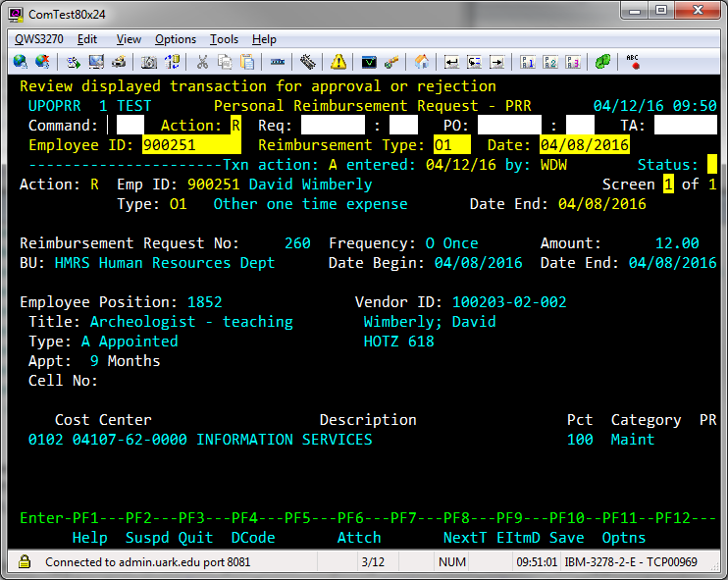Click the Maint category value
The height and width of the screenshot is (580, 728).
pos(633,440)
